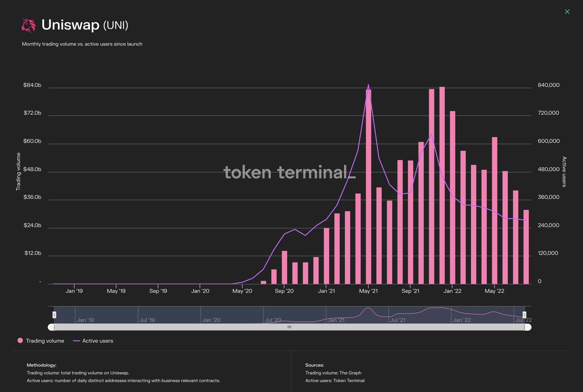Screen dimensions: 583x392
Task: Click The Graph source reference
Action: tap(350, 373)
